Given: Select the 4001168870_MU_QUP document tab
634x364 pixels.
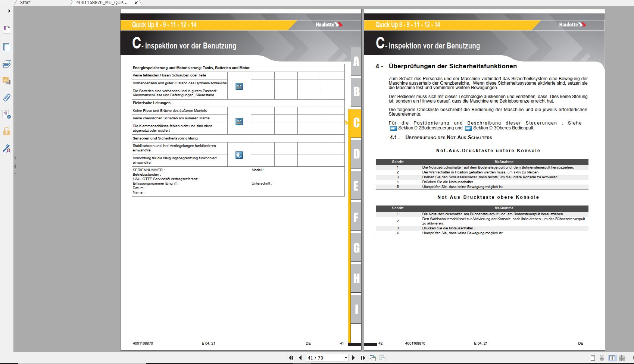Looking at the screenshot, I should tap(102, 3).
